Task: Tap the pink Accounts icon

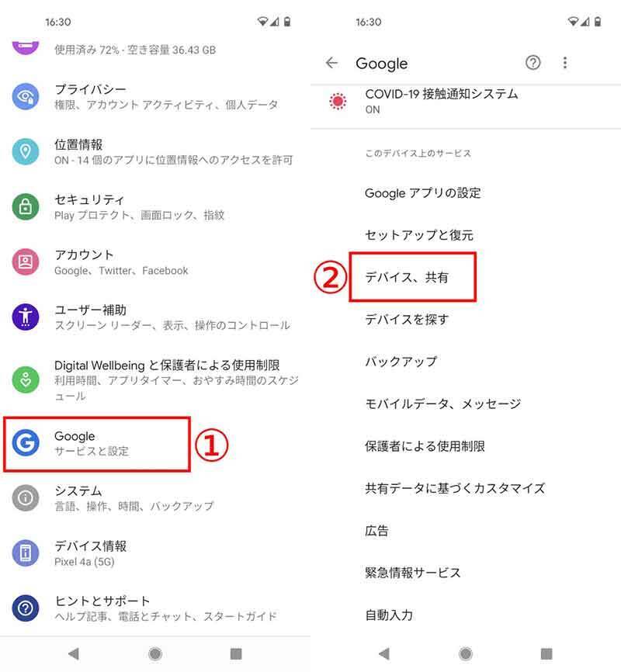Action: point(26,262)
